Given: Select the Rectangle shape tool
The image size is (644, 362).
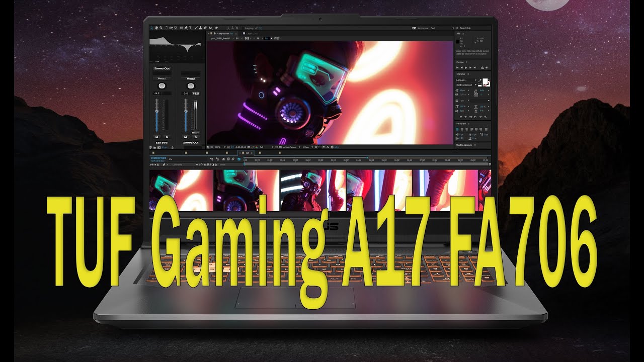Looking at the screenshot, I should point(181,28).
